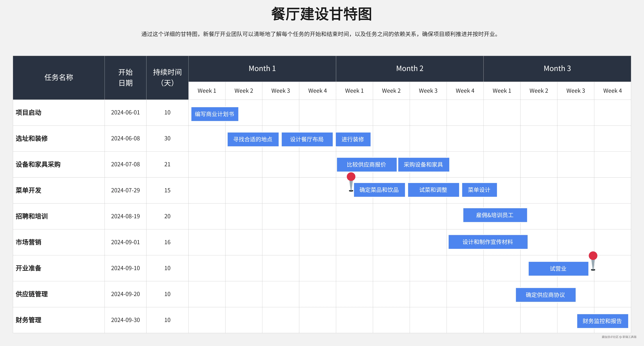Click the 菜单设计 task bar
Screen dimensions: 644x346
tap(479, 190)
